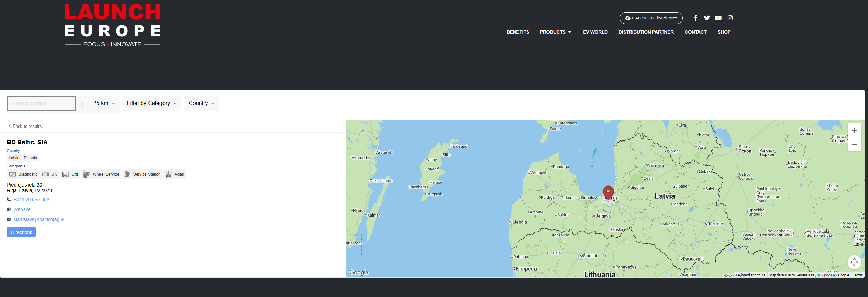868x297 pixels.
Task: Click the 'Categories' label
Action: [x=16, y=166]
